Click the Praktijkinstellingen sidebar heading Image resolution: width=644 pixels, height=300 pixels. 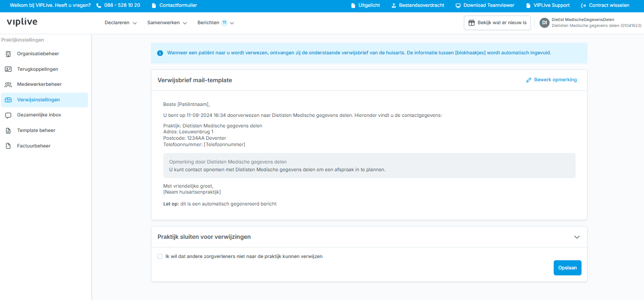22,40
